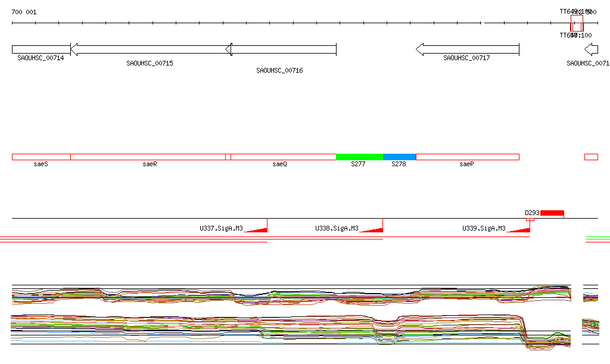
Task: Click the SAOUHSC_00717 gene arrow
Action: pos(468,49)
